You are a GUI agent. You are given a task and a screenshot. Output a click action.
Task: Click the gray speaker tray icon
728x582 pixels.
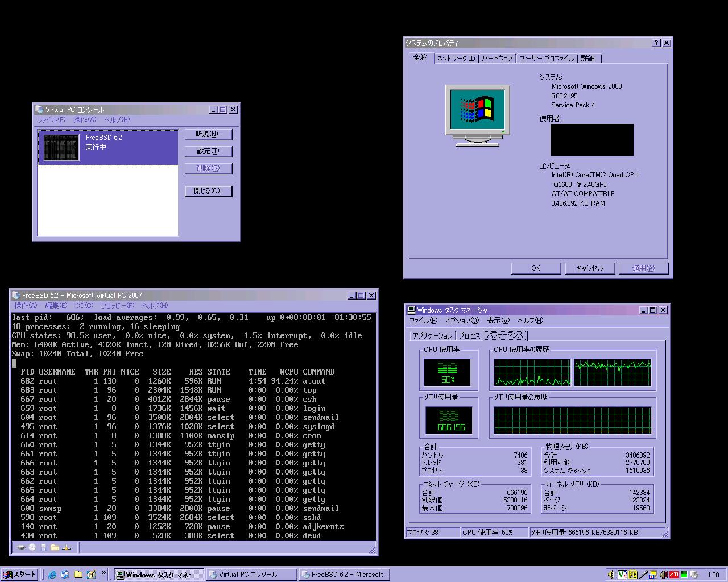pos(663,575)
